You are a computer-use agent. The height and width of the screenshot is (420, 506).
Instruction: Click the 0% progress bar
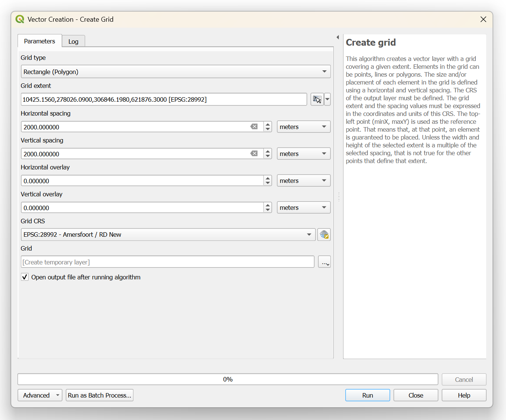coord(228,379)
